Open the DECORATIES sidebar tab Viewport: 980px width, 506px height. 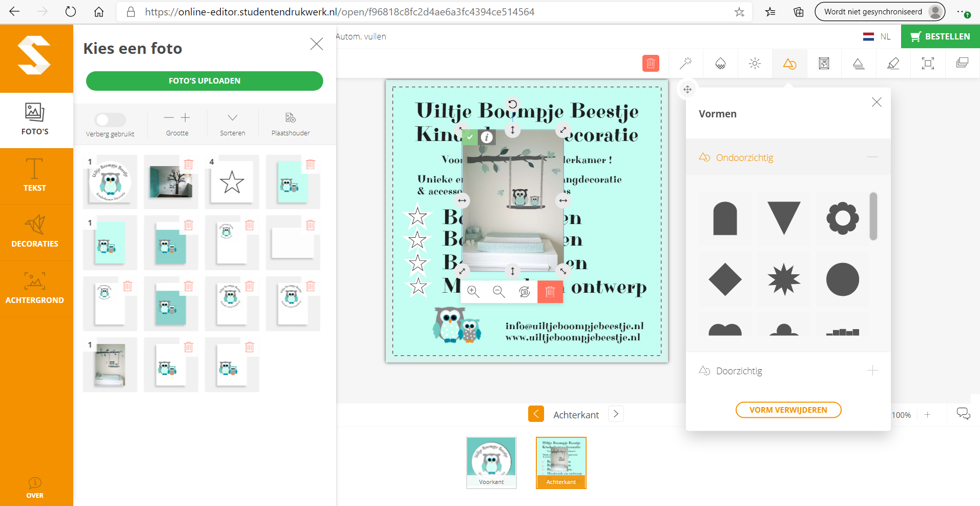coord(35,232)
